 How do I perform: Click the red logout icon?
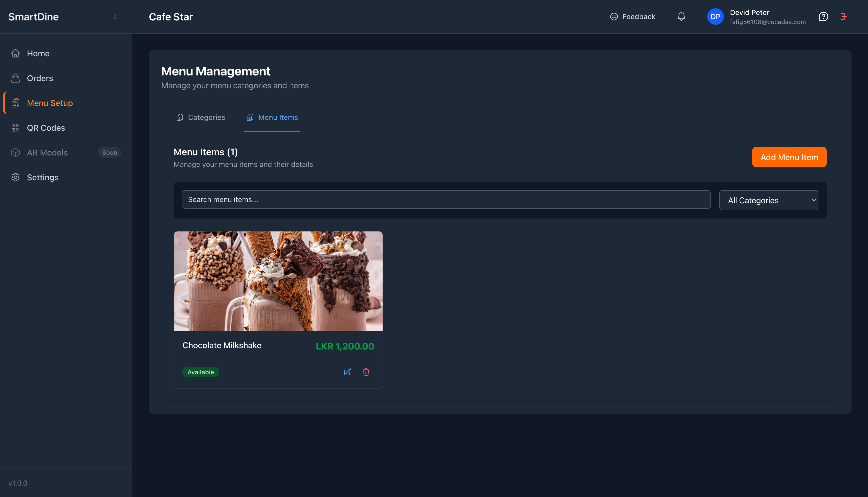pyautogui.click(x=843, y=16)
